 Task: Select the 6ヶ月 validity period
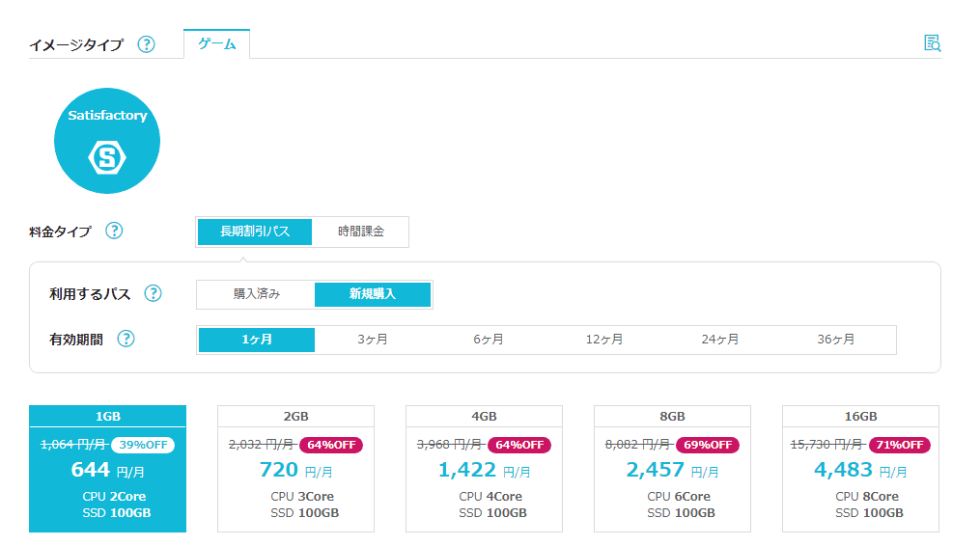pos(489,340)
